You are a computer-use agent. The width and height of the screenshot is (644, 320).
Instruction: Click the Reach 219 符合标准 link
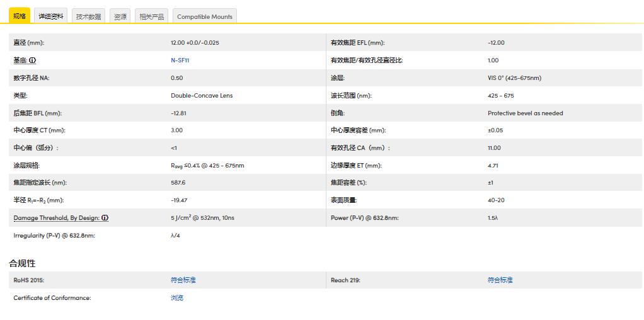tap(500, 280)
